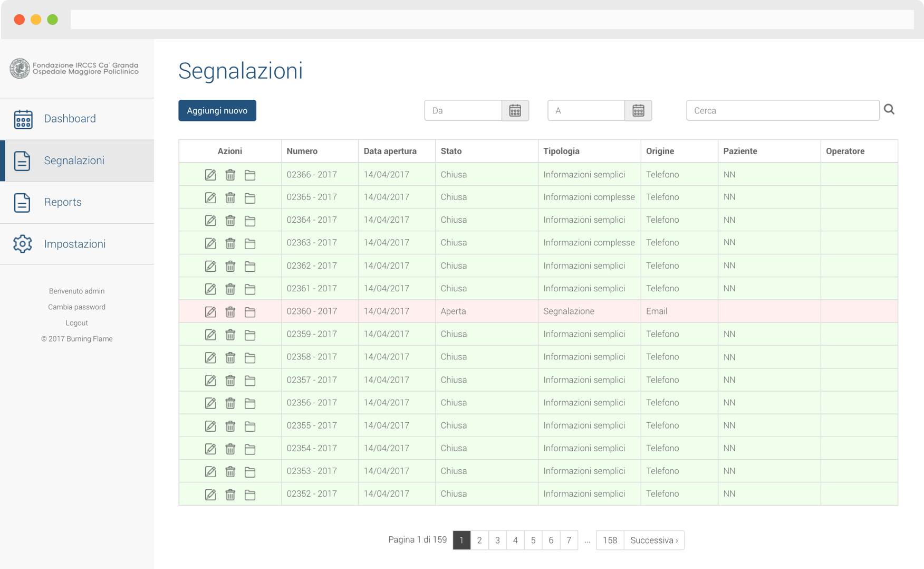Edit record 02366 - 2017
The height and width of the screenshot is (569, 924).
(x=210, y=175)
